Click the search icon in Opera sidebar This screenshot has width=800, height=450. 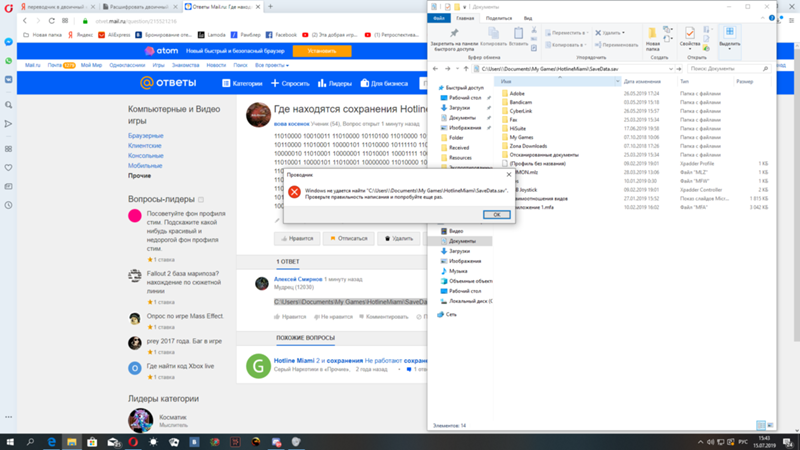point(9,105)
